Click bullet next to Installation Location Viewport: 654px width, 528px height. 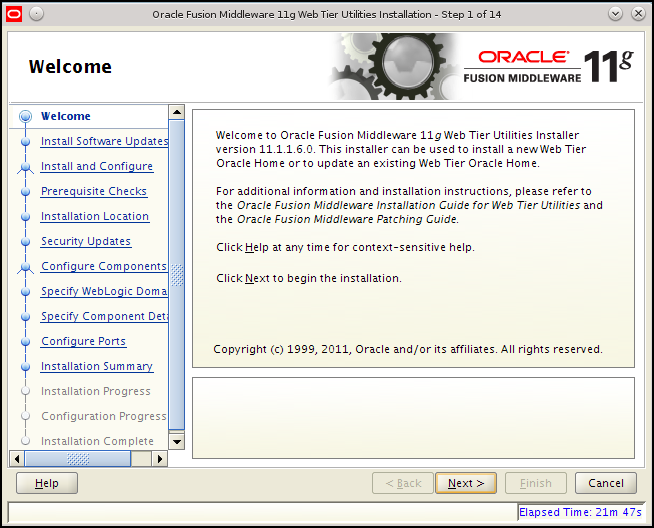[25, 216]
